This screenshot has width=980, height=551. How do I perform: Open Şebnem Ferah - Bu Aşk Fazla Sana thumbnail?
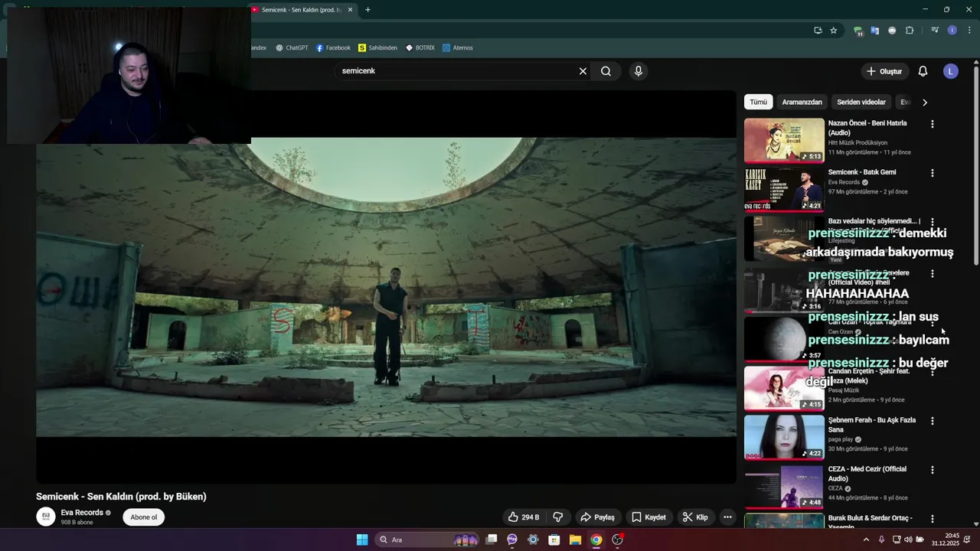[x=784, y=438]
